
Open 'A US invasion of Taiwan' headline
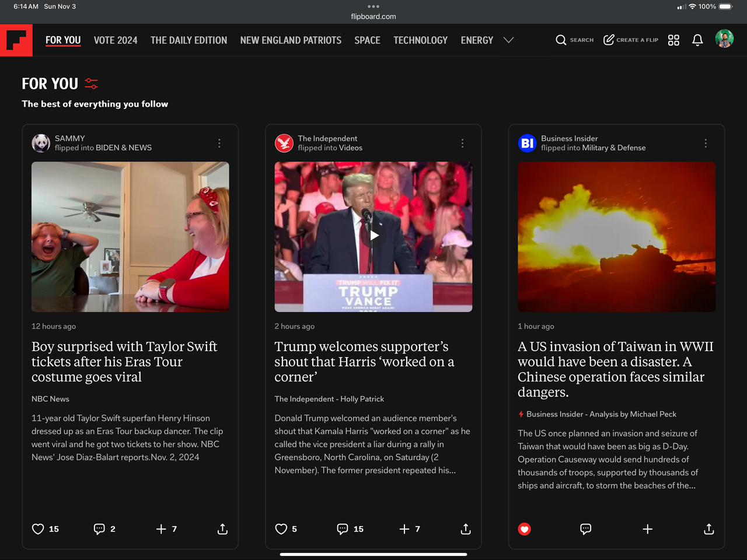pyautogui.click(x=616, y=369)
